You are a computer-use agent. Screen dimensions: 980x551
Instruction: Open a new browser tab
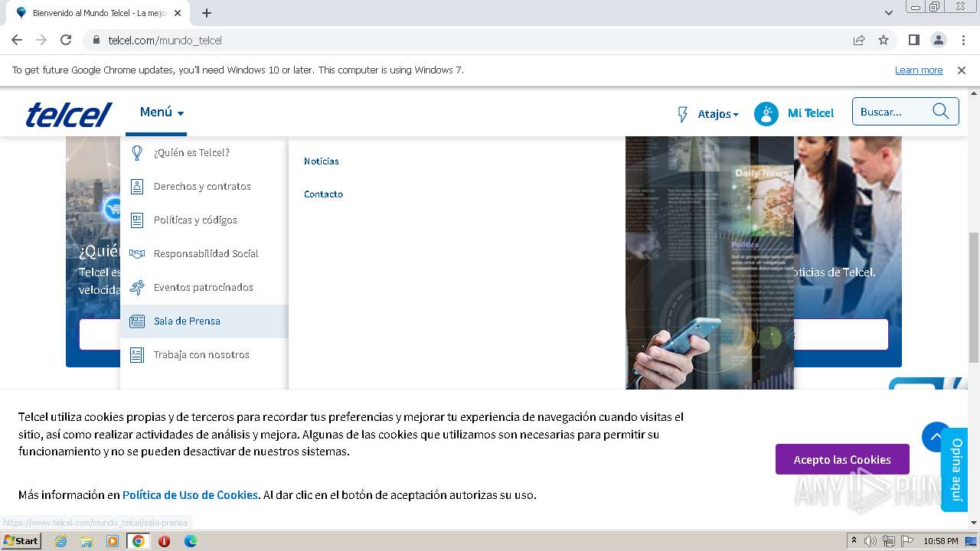pyautogui.click(x=207, y=13)
